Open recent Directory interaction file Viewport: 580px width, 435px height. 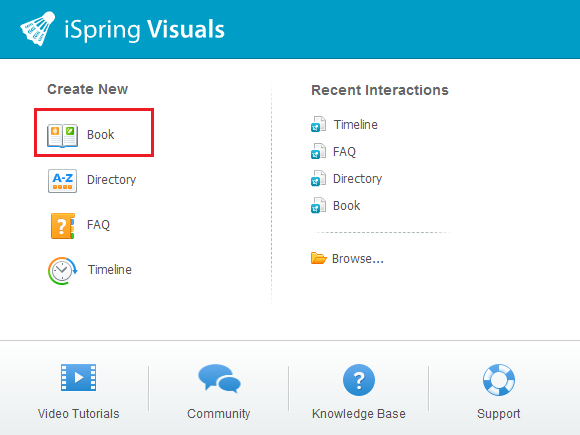pyautogui.click(x=346, y=178)
